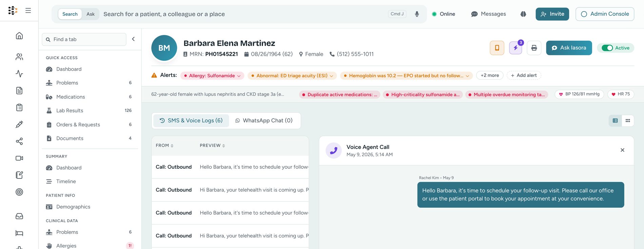Open the Admin Console
This screenshot has height=249, width=644.
(605, 14)
